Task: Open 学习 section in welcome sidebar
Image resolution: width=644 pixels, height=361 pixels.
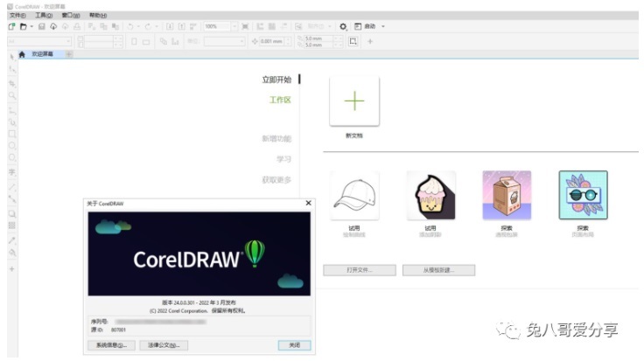Action: [283, 159]
